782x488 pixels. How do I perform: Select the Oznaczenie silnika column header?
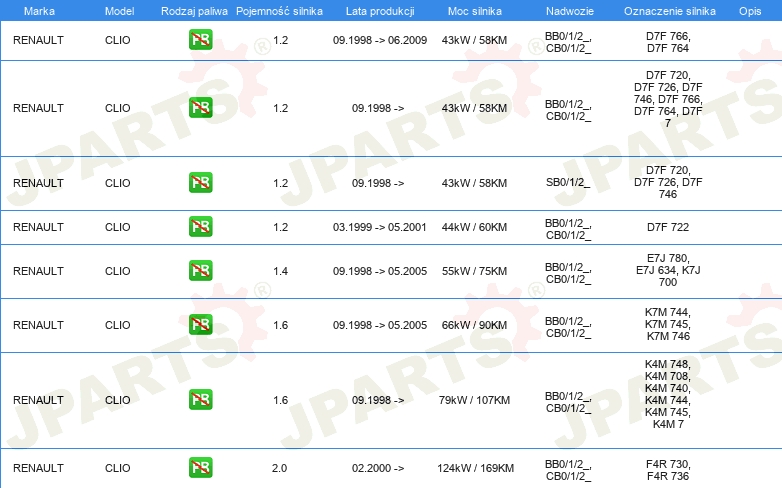669,11
